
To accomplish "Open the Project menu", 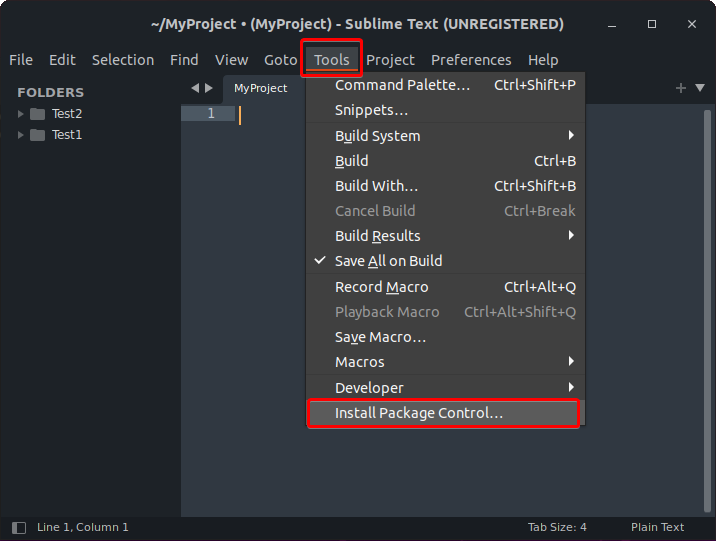I will (x=390, y=60).
